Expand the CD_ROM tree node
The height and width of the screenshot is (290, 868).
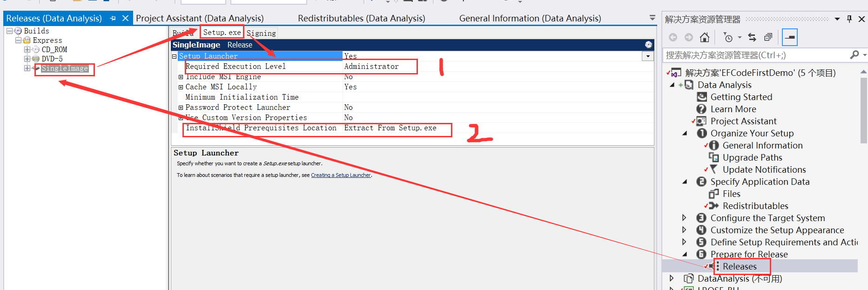tap(27, 49)
